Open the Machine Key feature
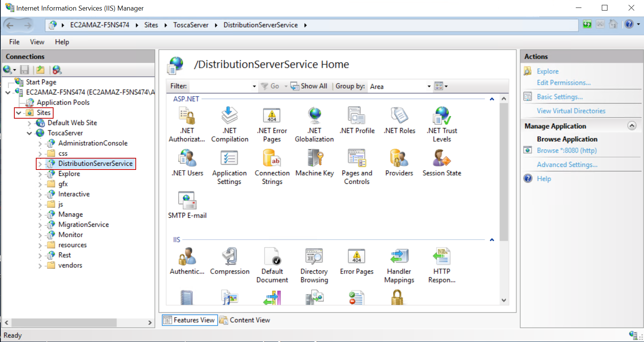Screen dimensions: 644x342 point(314,163)
